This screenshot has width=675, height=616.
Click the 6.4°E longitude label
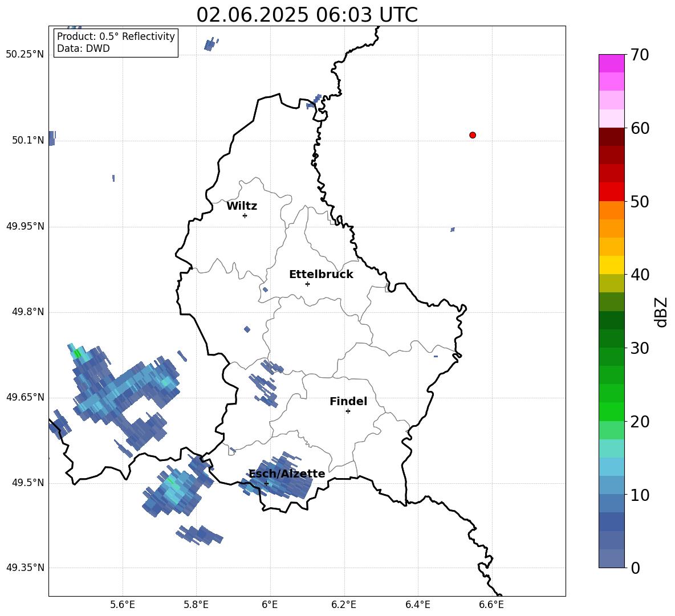[x=417, y=605]
